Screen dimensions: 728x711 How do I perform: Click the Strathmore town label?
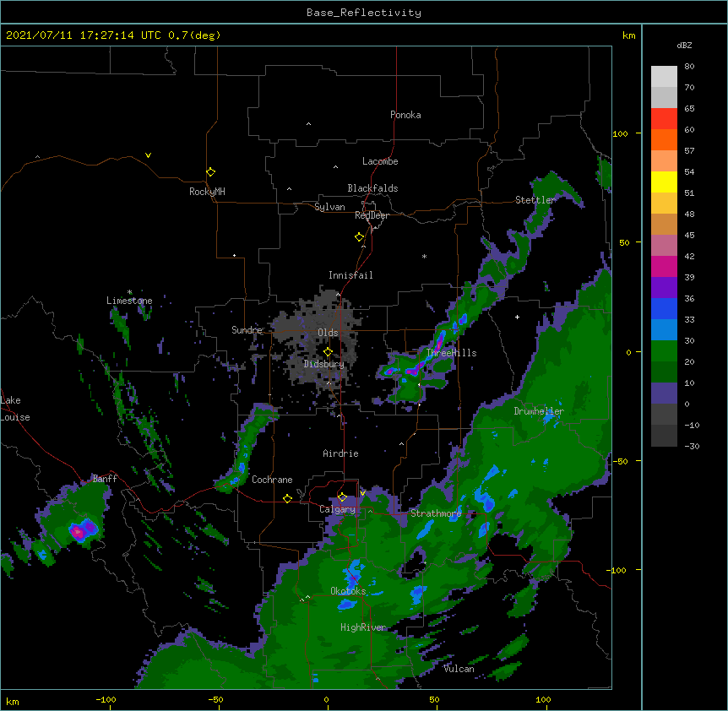[436, 513]
